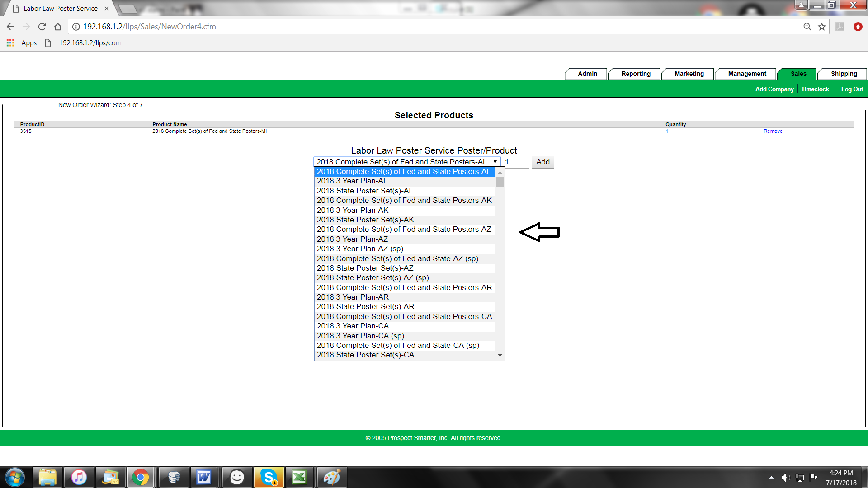Click the browser reload icon
The image size is (868, 488).
coord(42,27)
